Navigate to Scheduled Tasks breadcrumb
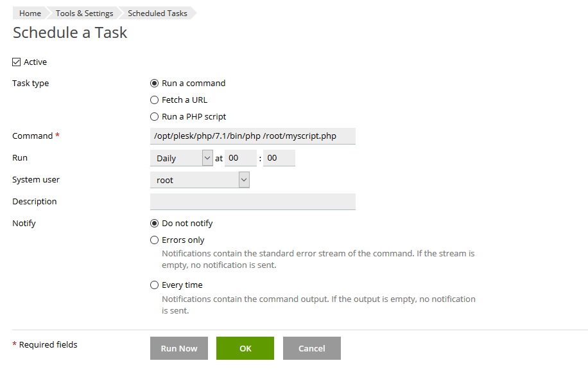Screen dimensions: 588x372 pos(157,13)
